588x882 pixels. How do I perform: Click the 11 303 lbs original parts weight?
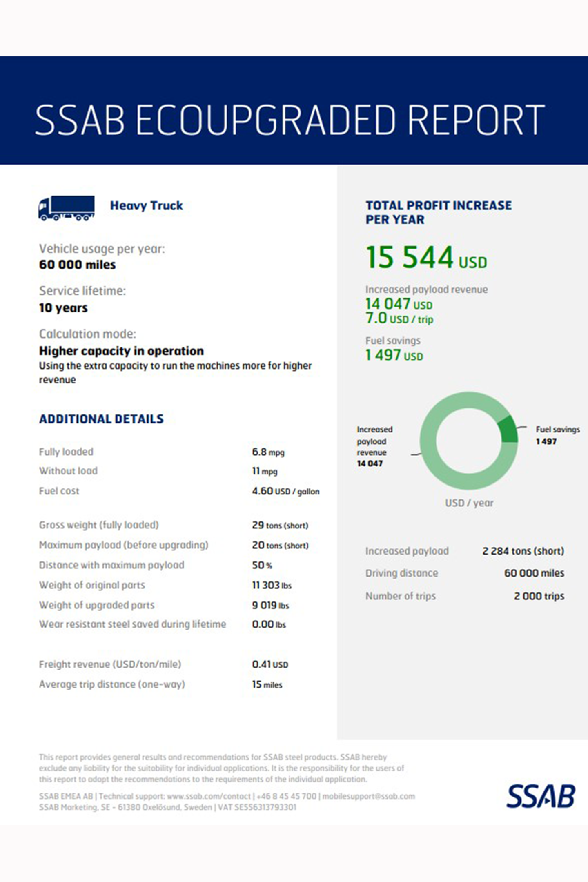(x=272, y=585)
